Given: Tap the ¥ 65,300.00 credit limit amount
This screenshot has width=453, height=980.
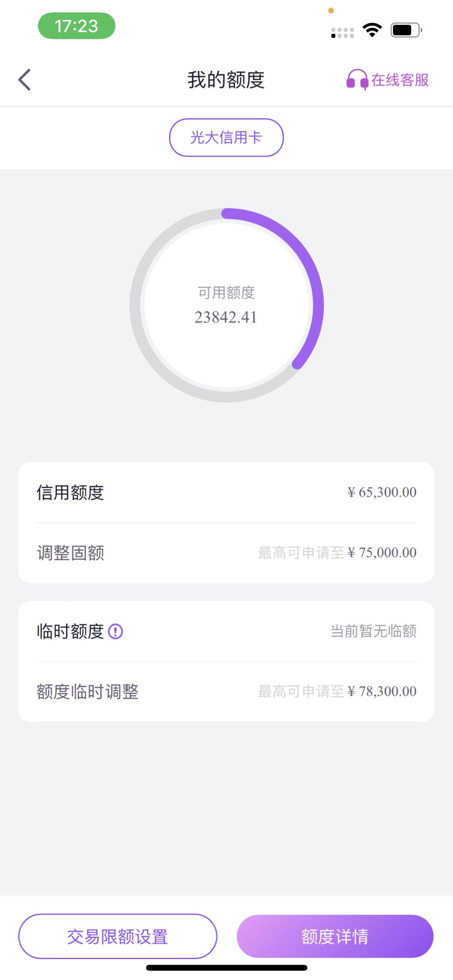Looking at the screenshot, I should [x=382, y=492].
